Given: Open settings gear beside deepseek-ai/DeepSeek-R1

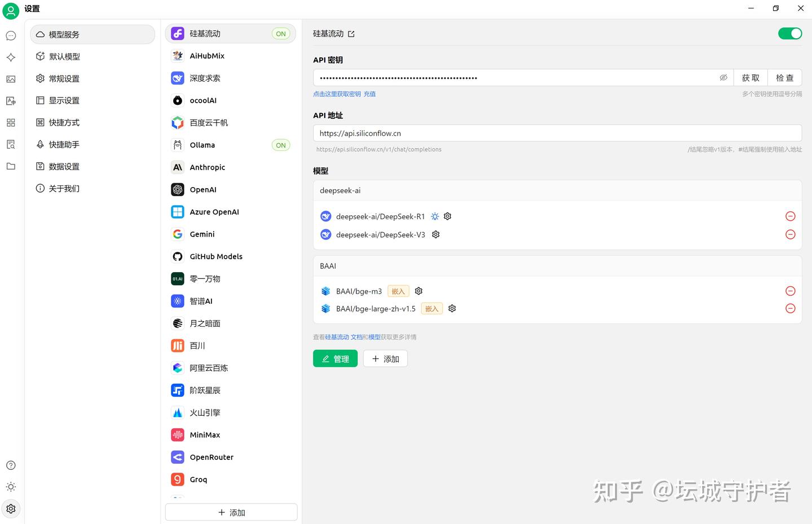Looking at the screenshot, I should [x=447, y=216].
